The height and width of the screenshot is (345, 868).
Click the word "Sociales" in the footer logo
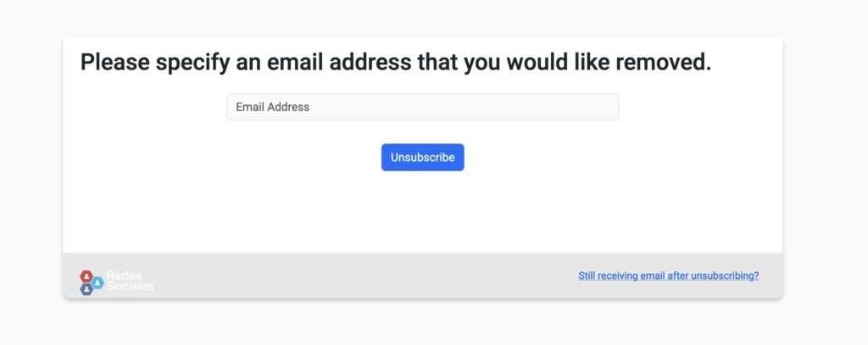(x=130, y=287)
